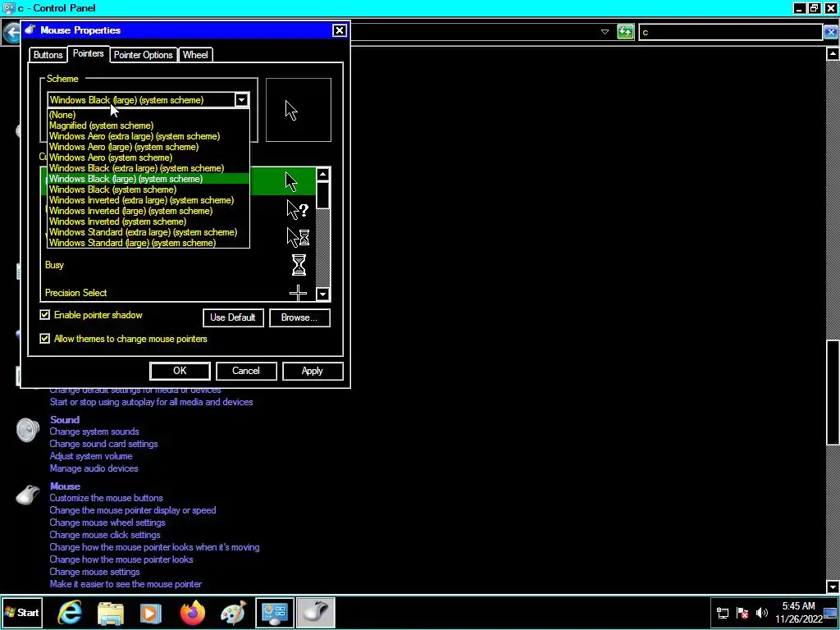Toggle Allow themes to change mouse pointers
Screen dimensions: 840x630
coord(45,339)
